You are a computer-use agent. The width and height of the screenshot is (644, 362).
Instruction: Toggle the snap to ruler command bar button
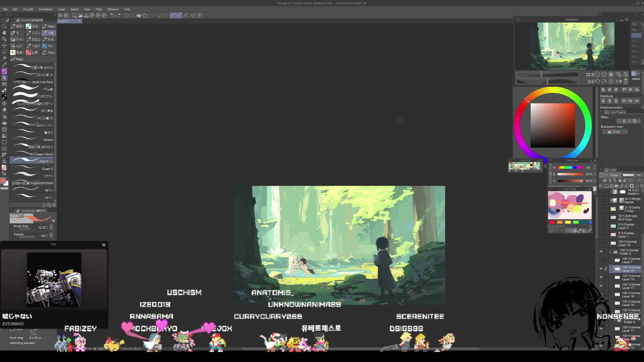click(x=173, y=15)
